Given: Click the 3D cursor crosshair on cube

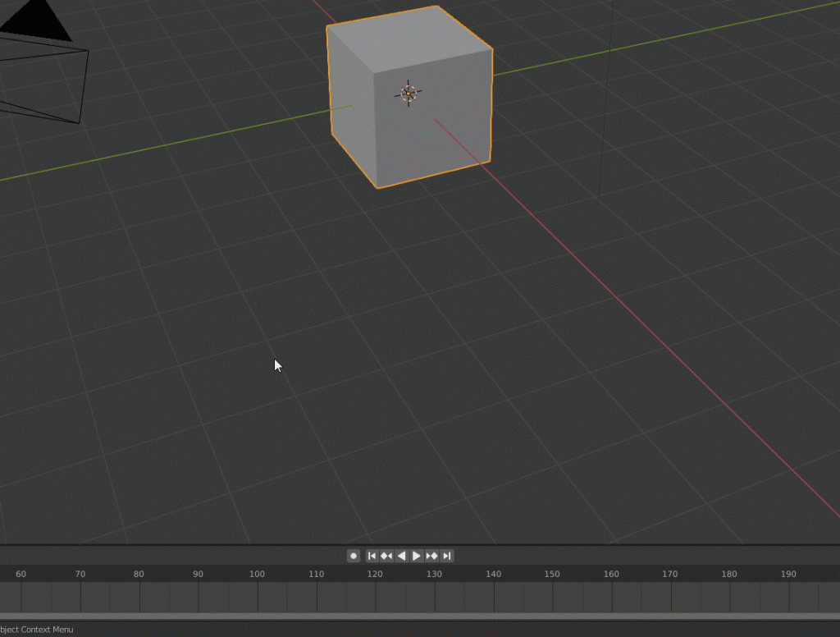Looking at the screenshot, I should point(409,94).
